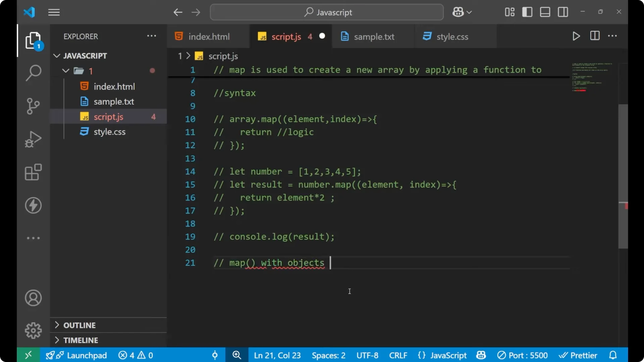This screenshot has height=362, width=644.
Task: Toggle the Panel visibility in the title bar
Action: tap(545, 12)
